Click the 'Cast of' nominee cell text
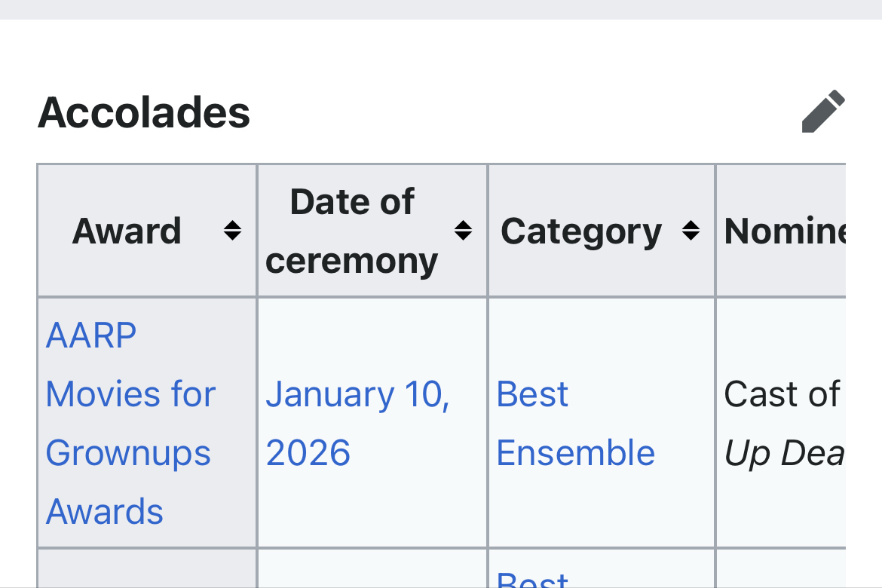The image size is (882, 588). pos(782,394)
